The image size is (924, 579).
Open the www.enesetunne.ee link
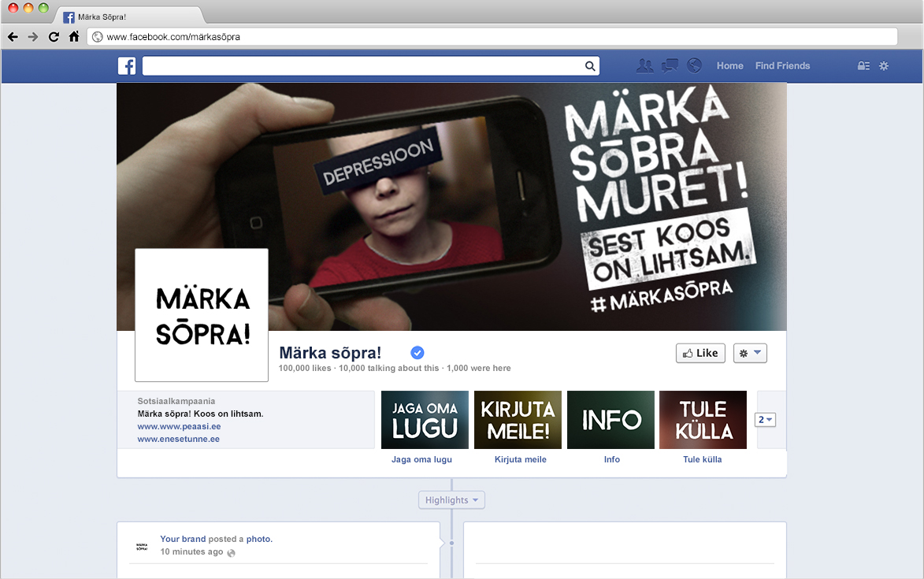(179, 439)
